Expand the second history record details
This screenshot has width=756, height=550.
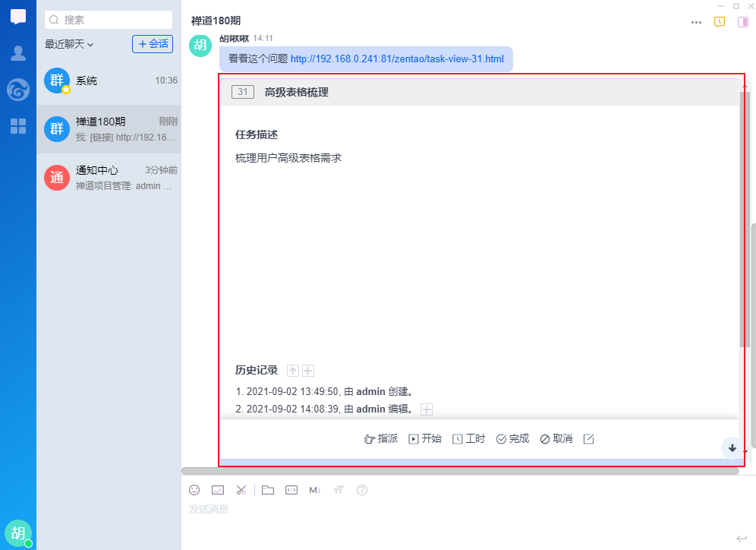pyautogui.click(x=427, y=409)
